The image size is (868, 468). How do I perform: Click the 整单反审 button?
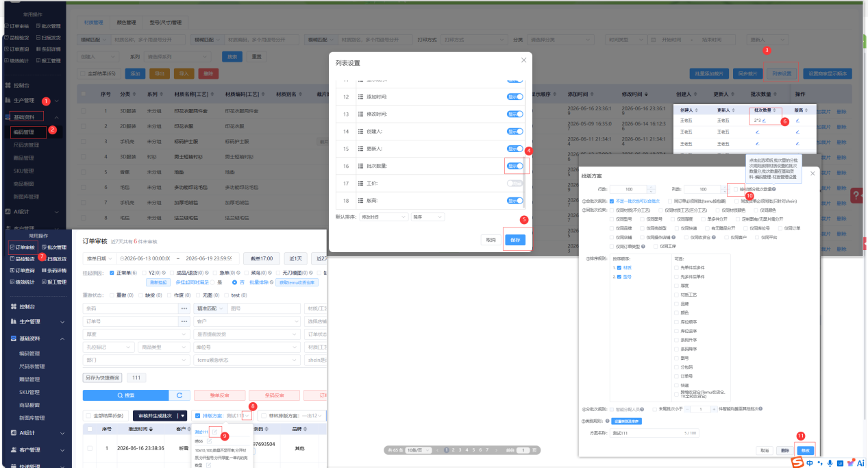point(219,395)
